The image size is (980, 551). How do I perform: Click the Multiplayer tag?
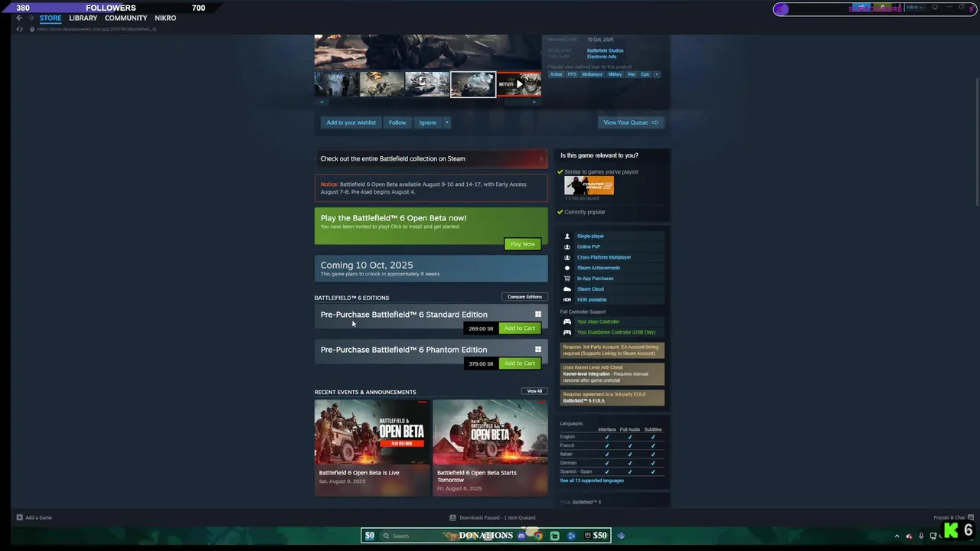(593, 74)
